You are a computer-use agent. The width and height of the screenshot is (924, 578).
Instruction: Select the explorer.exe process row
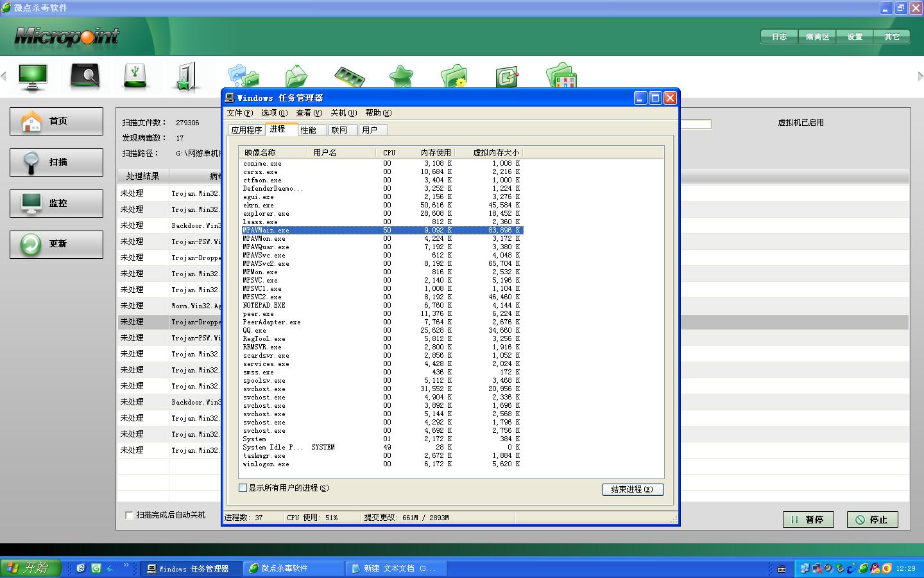pyautogui.click(x=382, y=214)
